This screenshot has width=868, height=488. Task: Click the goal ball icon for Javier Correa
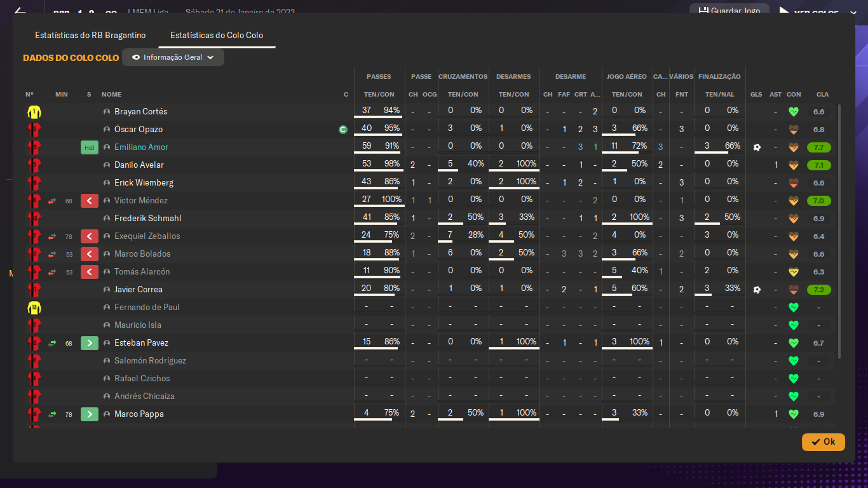coord(756,290)
